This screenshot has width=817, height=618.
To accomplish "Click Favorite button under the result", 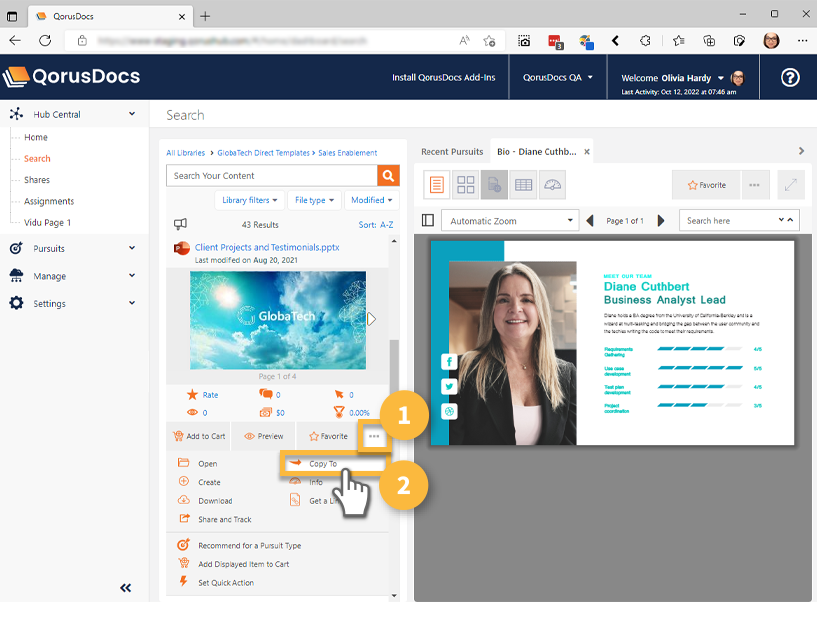I will tap(328, 436).
